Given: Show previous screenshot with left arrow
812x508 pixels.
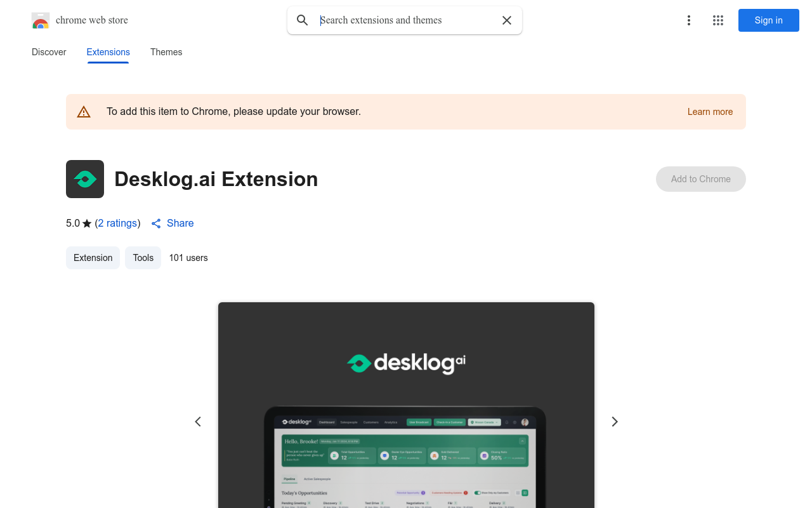Looking at the screenshot, I should pyautogui.click(x=198, y=422).
